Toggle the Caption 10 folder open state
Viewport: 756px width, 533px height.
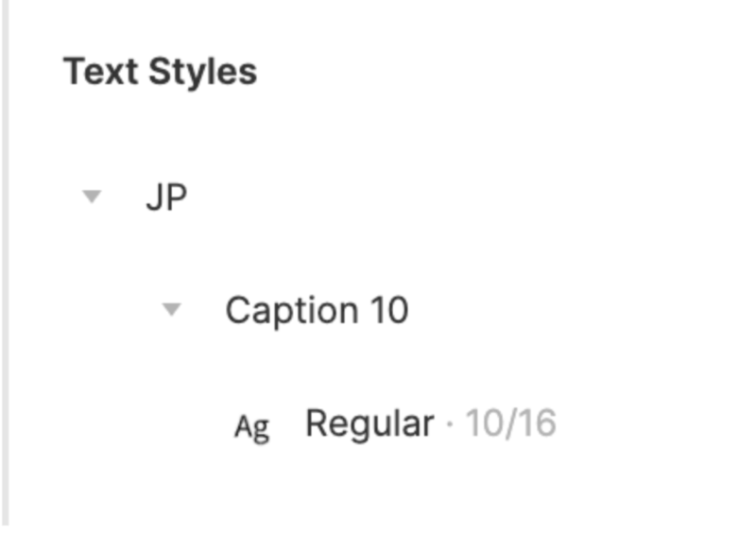click(x=171, y=309)
